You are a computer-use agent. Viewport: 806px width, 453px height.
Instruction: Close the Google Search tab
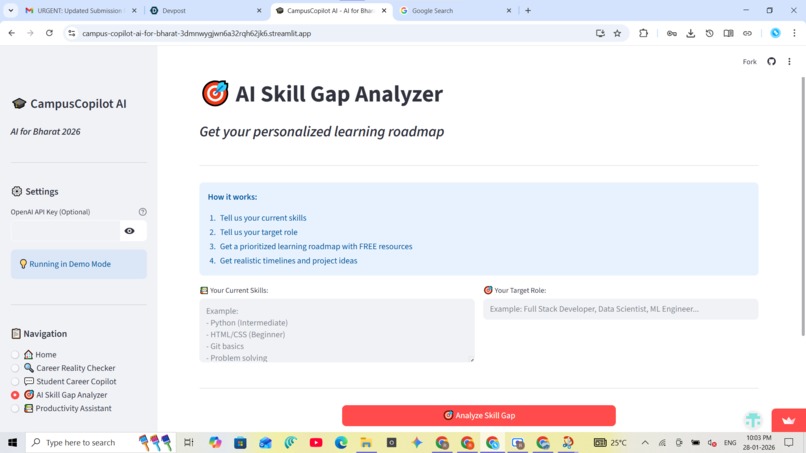[x=509, y=10]
